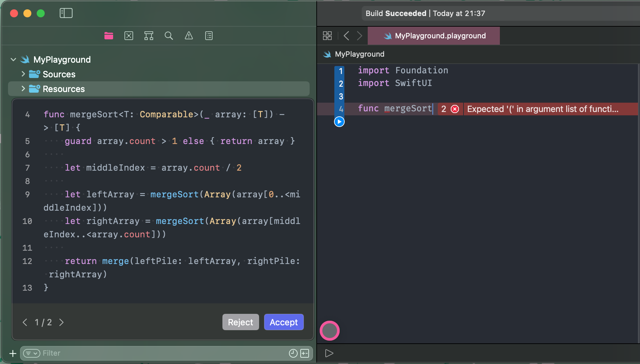Open the Issue navigator warning icon
Screen dimensions: 640x364
(189, 36)
